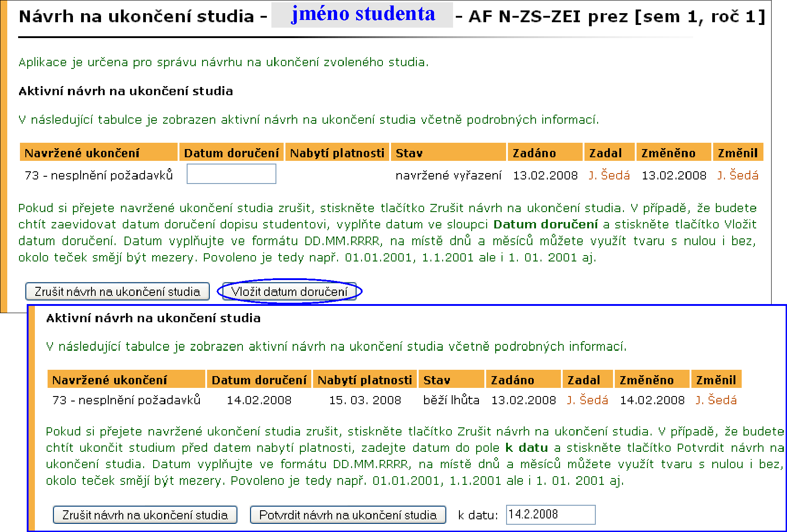The height and width of the screenshot is (532, 787).
Task: Click the lower Nabytí platnosti column header
Action: [365, 379]
